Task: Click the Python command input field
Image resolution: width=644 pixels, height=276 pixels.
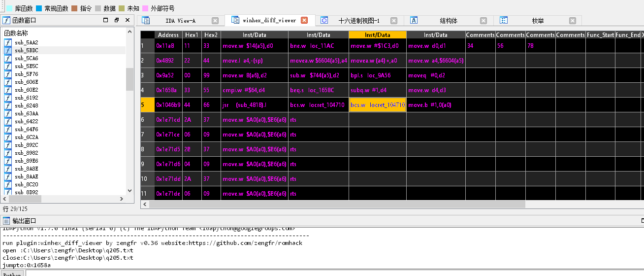Action: [x=335, y=273]
